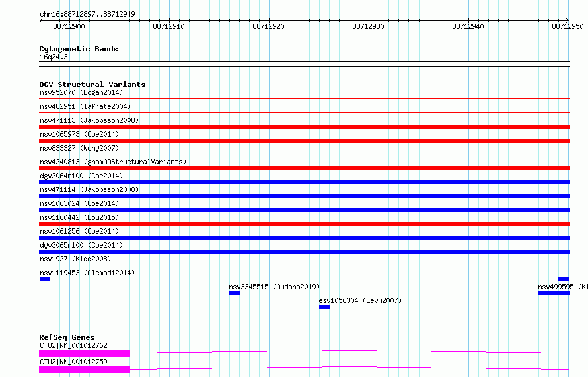Click the CTU2|NM_001012759 gene label
The height and width of the screenshot is (377, 588).
[73, 362]
